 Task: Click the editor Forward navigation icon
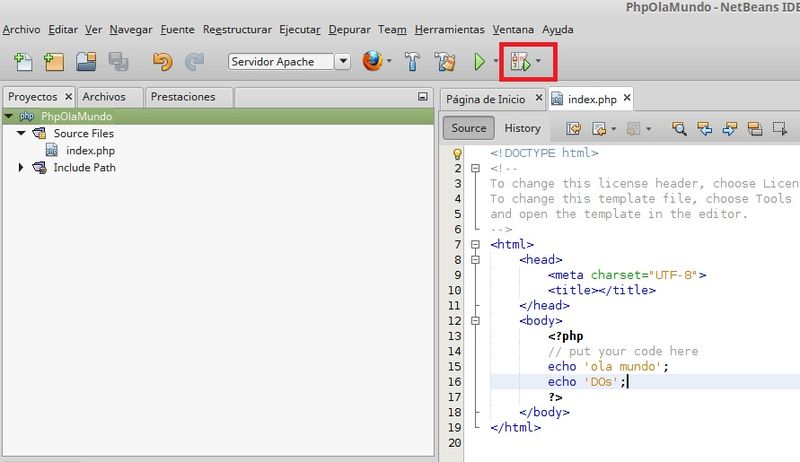tap(633, 129)
